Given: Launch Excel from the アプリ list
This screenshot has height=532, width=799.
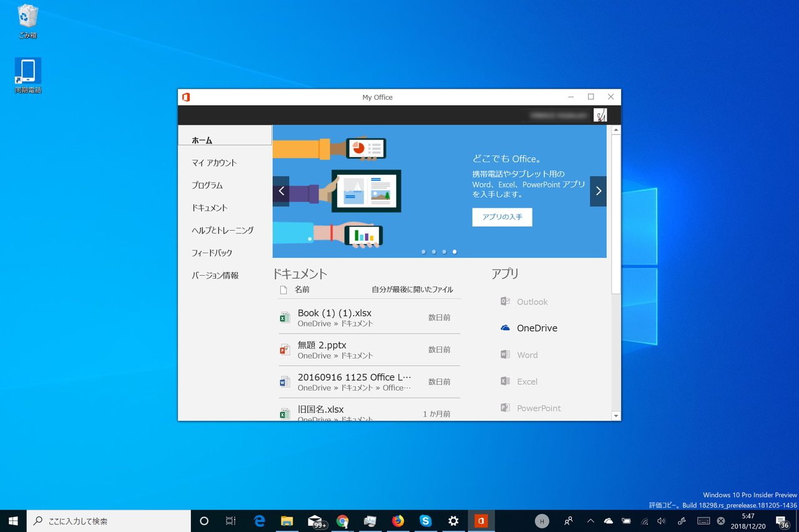Looking at the screenshot, I should (519, 382).
